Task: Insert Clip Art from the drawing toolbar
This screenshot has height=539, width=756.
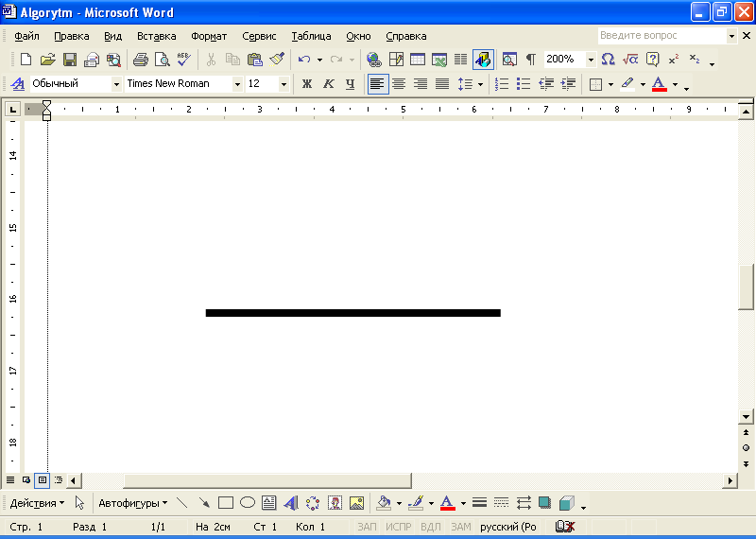Action: click(335, 503)
